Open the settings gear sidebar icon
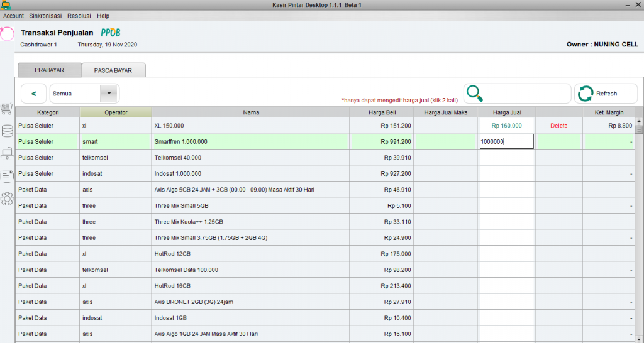The width and height of the screenshot is (644, 343). (x=7, y=199)
